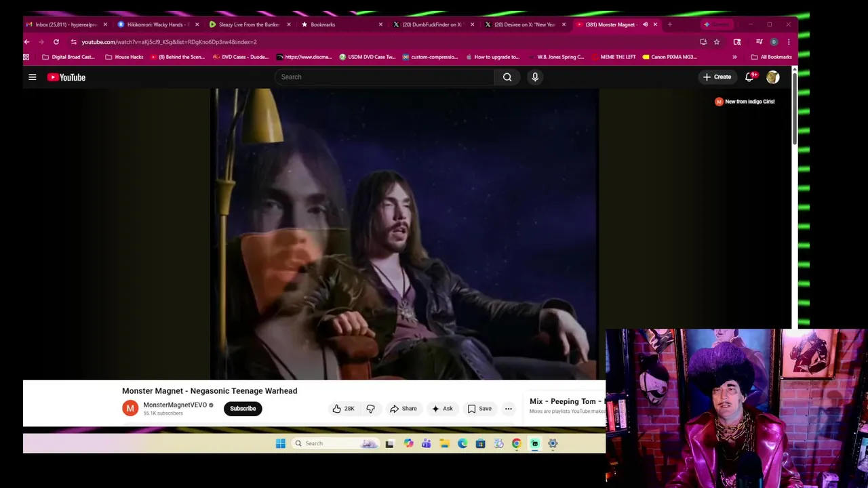
Task: Like the video with thumbs up
Action: click(343, 409)
